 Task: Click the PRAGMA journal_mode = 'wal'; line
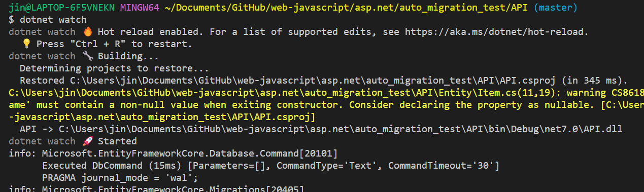pyautogui.click(x=120, y=178)
